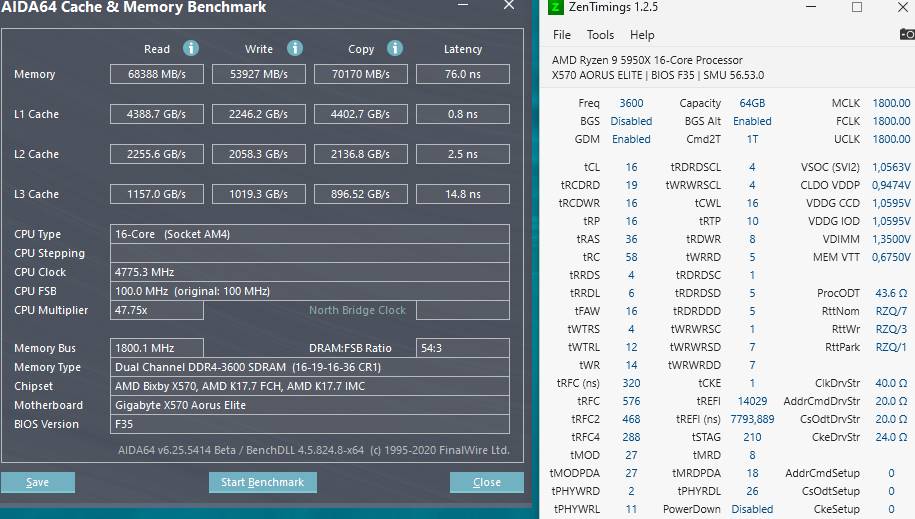915x519 pixels.
Task: Click the AIDA64 version copyright line
Action: [x=313, y=450]
